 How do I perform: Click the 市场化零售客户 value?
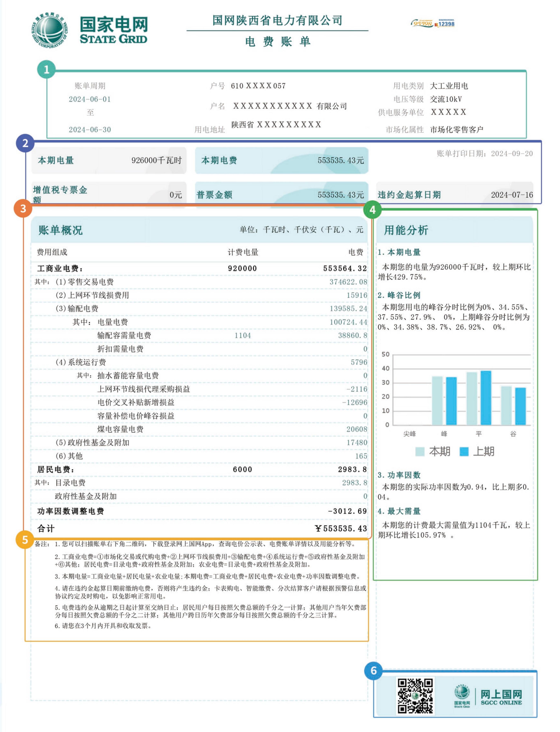coord(457,129)
